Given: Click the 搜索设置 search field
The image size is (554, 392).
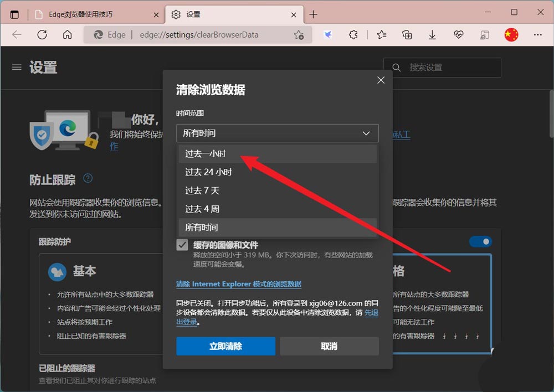Looking at the screenshot, I should point(443,67).
